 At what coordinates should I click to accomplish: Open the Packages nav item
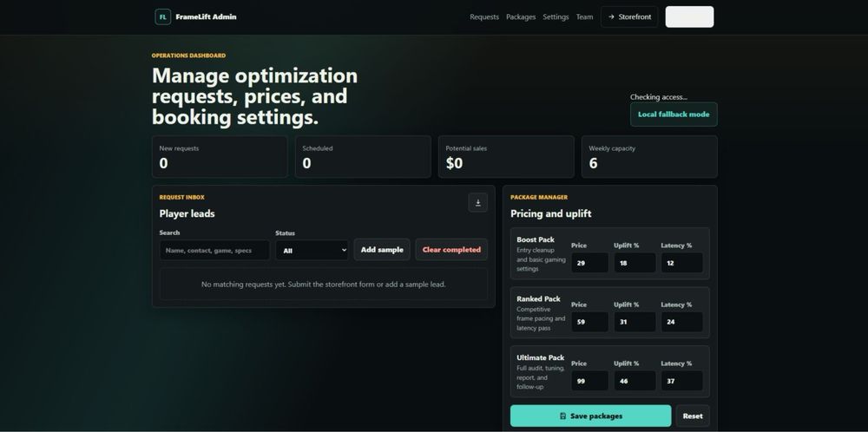coord(521,17)
